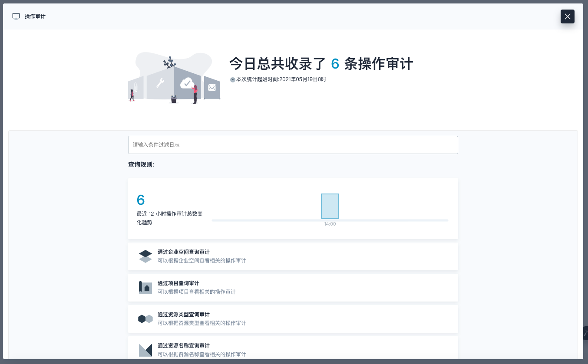Open 通过资源名称查询审计
This screenshot has height=364, width=588.
click(184, 346)
